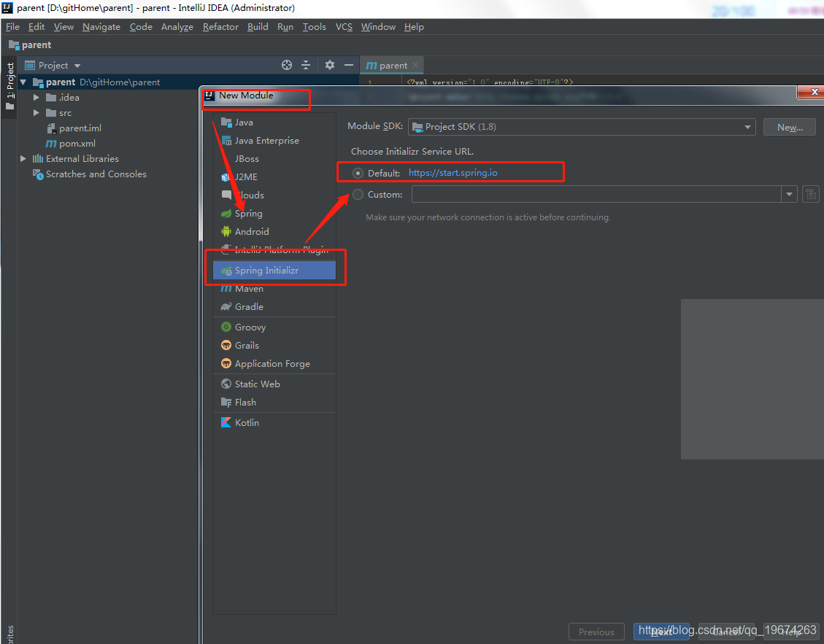The image size is (824, 644).
Task: Close New Module dialog
Action: (814, 92)
